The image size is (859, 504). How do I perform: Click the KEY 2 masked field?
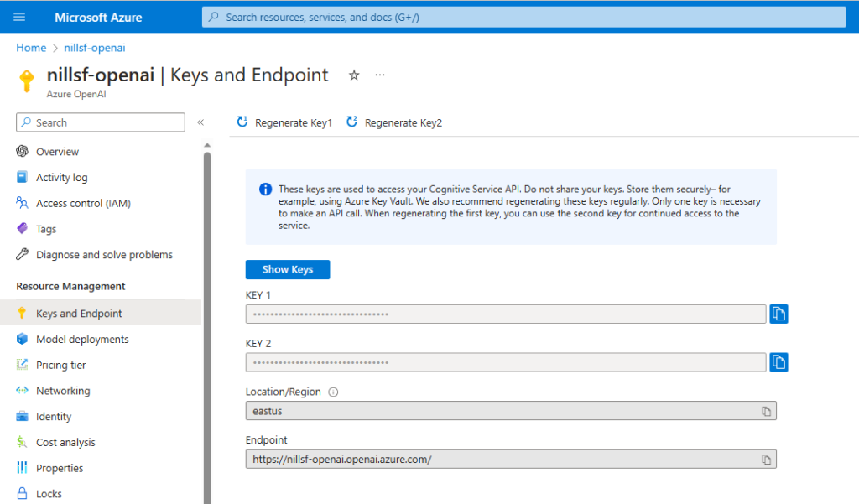[506, 362]
